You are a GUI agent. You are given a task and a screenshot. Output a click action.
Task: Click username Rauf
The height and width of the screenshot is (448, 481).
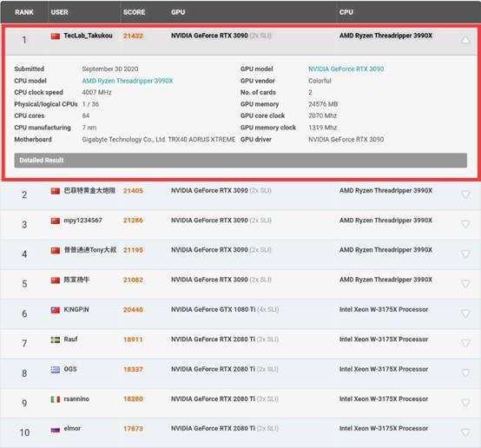pos(70,339)
